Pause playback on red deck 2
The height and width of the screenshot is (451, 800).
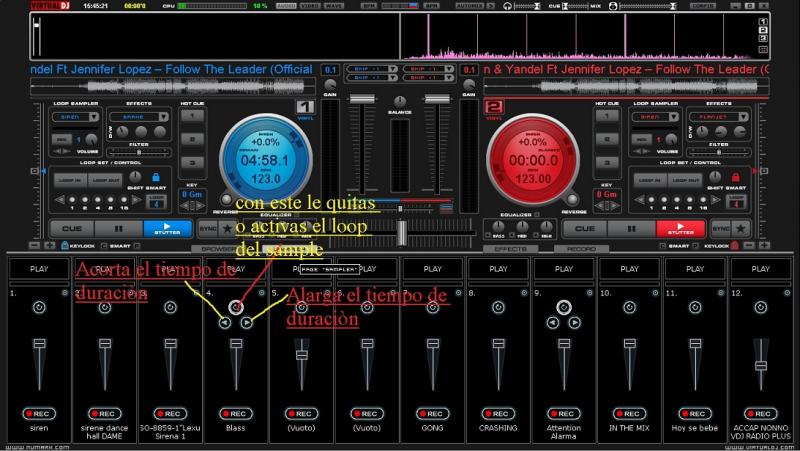tap(632, 229)
